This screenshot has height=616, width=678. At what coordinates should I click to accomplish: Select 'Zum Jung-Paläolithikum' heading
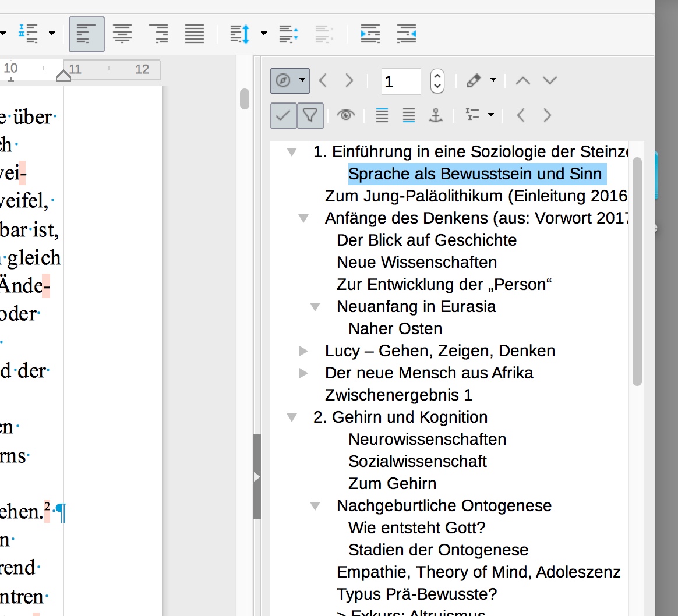pyautogui.click(x=476, y=196)
